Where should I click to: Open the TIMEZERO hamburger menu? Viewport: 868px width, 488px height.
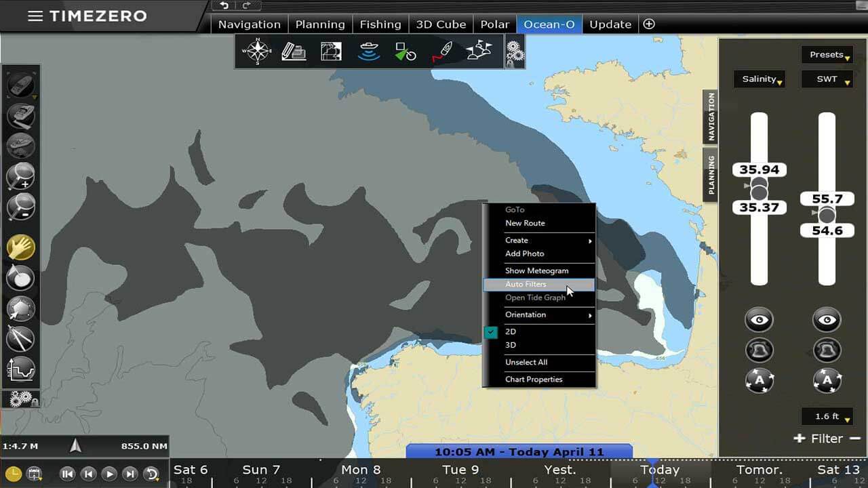point(35,16)
